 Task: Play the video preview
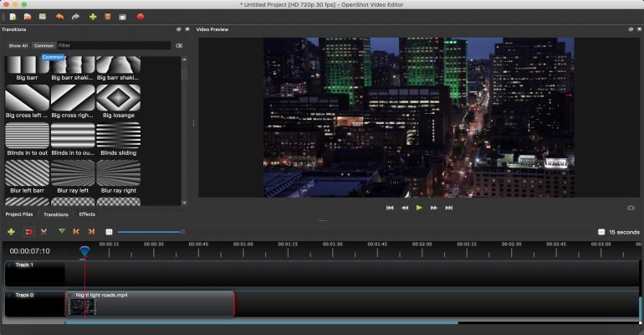point(419,207)
